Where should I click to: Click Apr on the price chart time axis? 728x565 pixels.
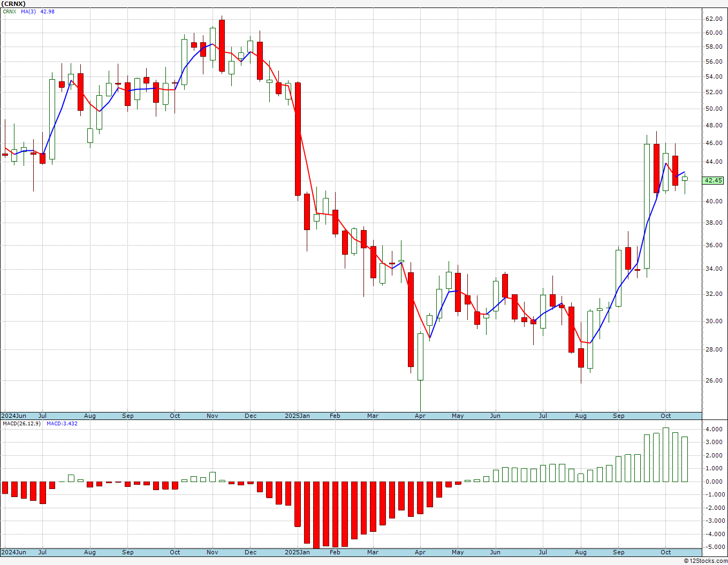pyautogui.click(x=420, y=416)
